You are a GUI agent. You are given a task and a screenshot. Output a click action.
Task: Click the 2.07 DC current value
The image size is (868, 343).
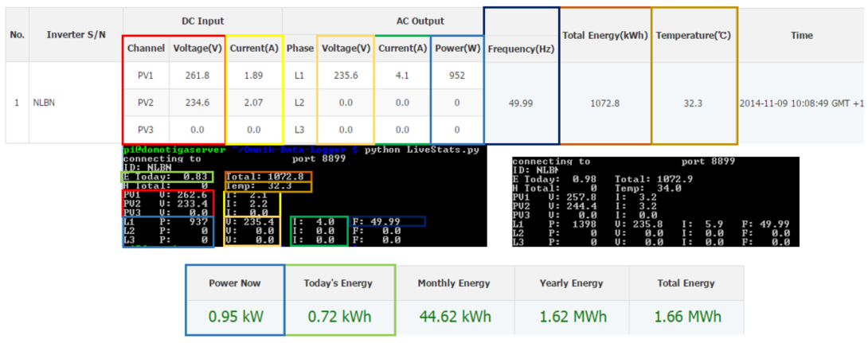pos(254,103)
